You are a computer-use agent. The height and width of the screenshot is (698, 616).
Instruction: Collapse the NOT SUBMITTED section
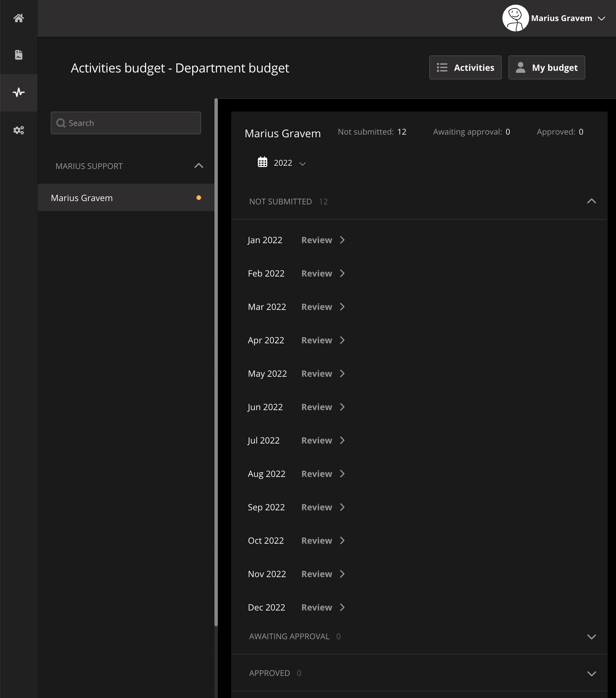[591, 201]
